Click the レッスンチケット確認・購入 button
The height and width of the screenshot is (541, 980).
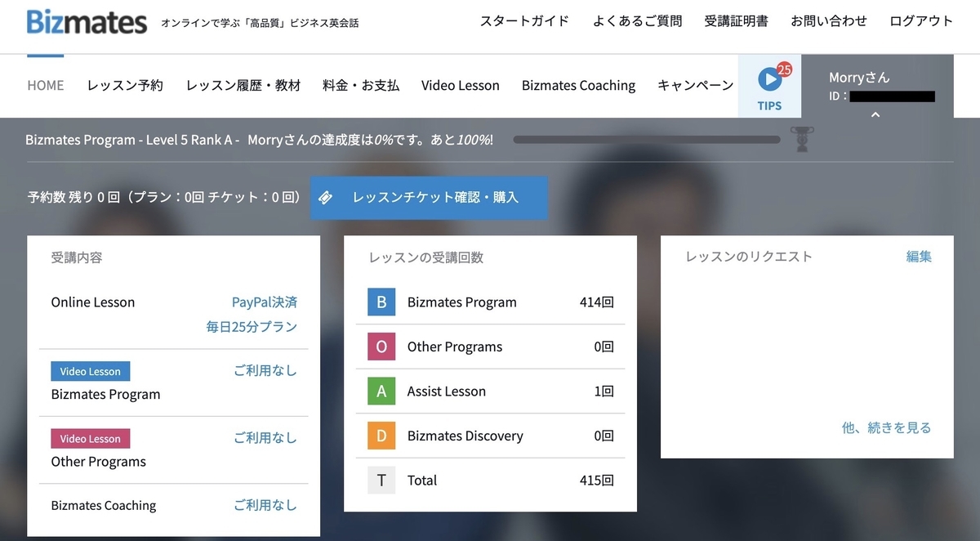(x=429, y=197)
